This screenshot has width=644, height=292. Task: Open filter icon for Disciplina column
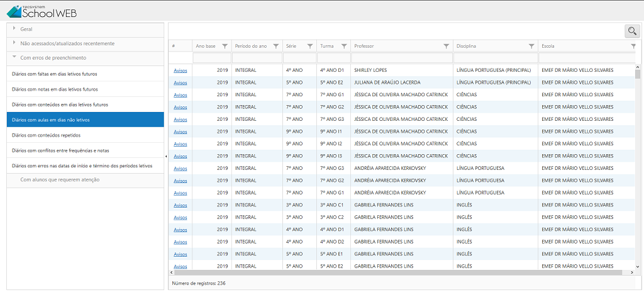(531, 46)
